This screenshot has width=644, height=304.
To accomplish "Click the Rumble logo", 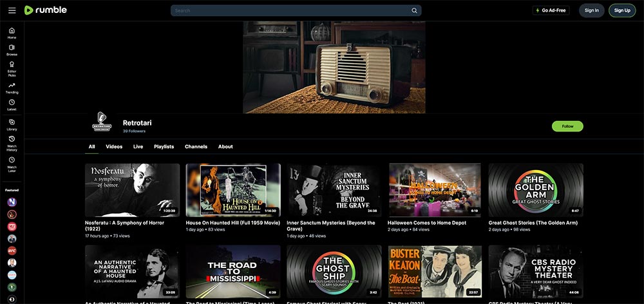I will coord(46,10).
